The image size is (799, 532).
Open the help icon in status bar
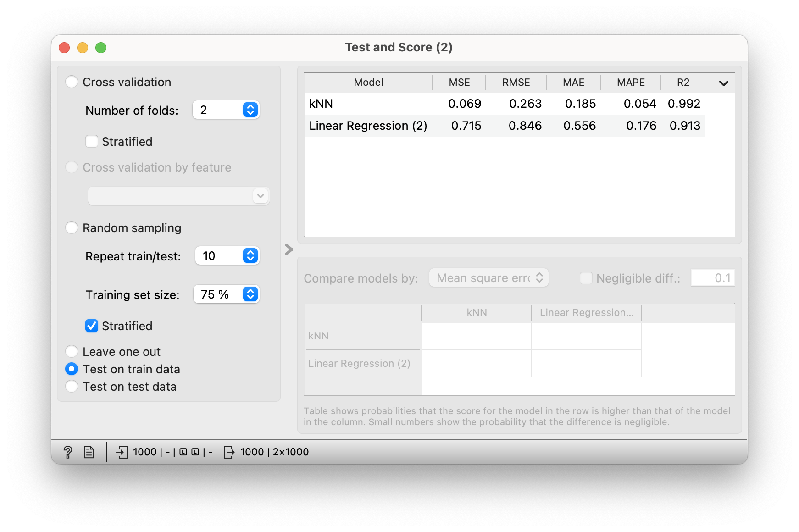pos(68,452)
